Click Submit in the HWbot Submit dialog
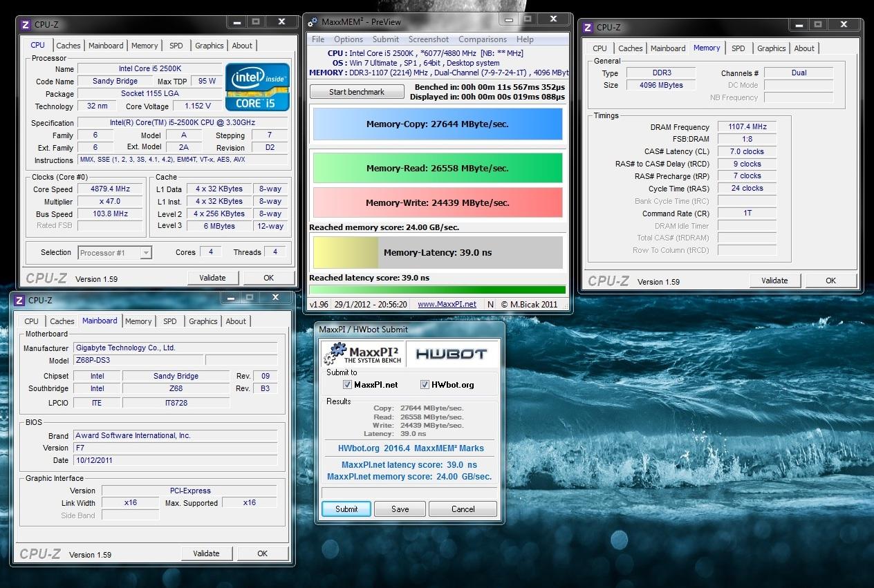Viewport: 874px width, 588px height. [346, 509]
